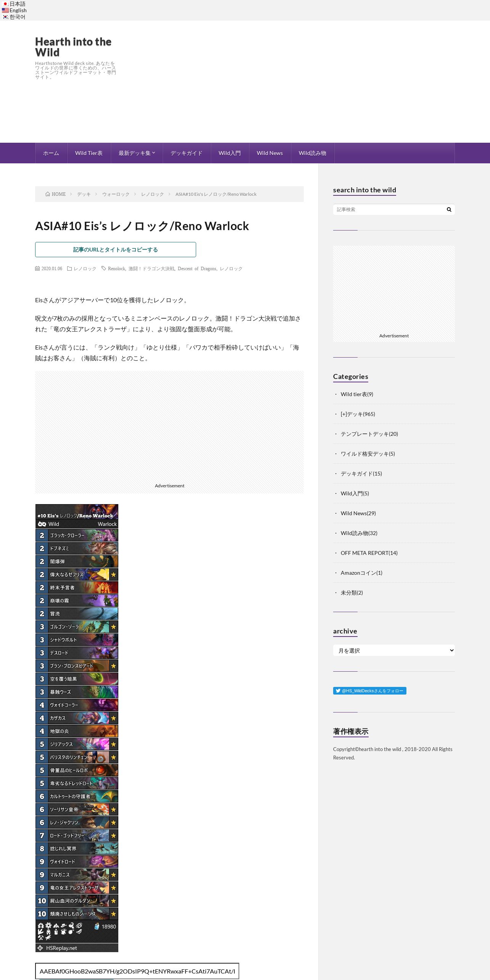
Task: Click the deck code text field
Action: (137, 971)
